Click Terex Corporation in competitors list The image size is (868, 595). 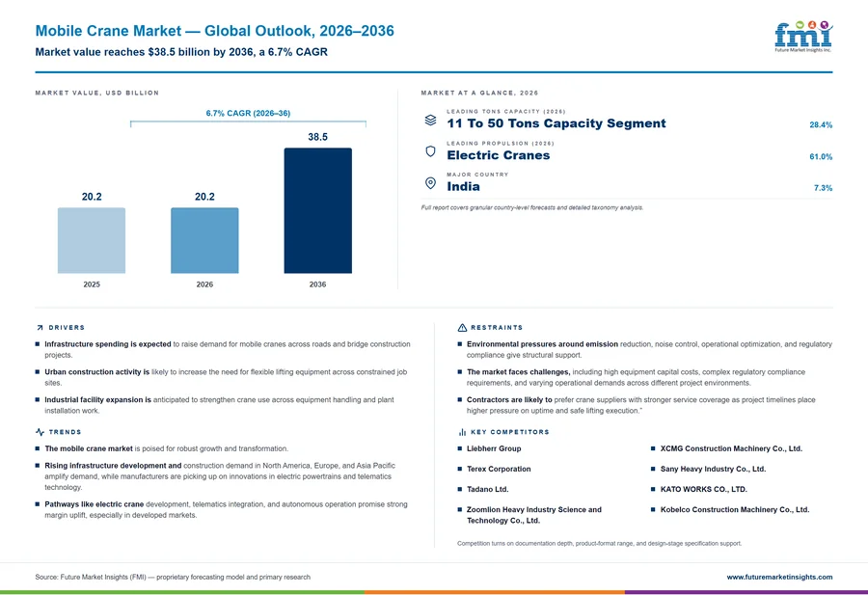[x=499, y=469]
